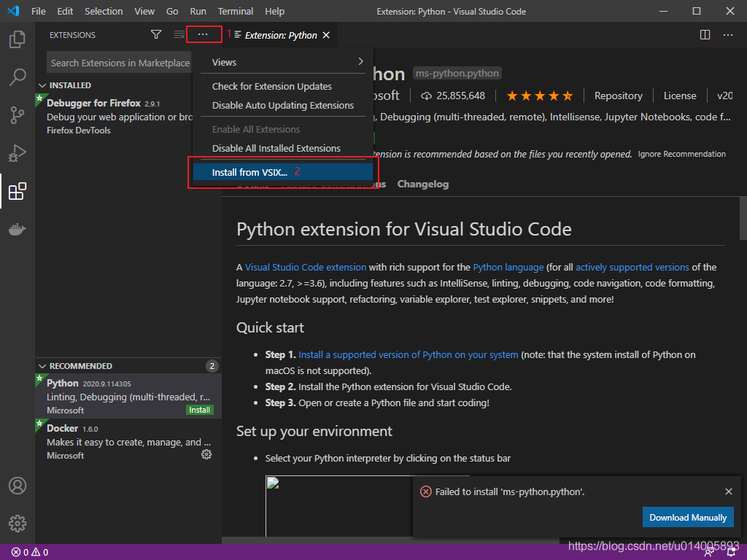747x560 pixels.
Task: Open actively supported versions link
Action: (632, 267)
